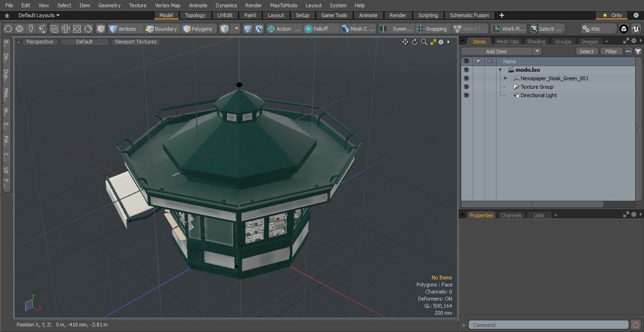Screen dimensions: 644x332
Task: Open the Work Plane menu
Action: click(x=508, y=29)
